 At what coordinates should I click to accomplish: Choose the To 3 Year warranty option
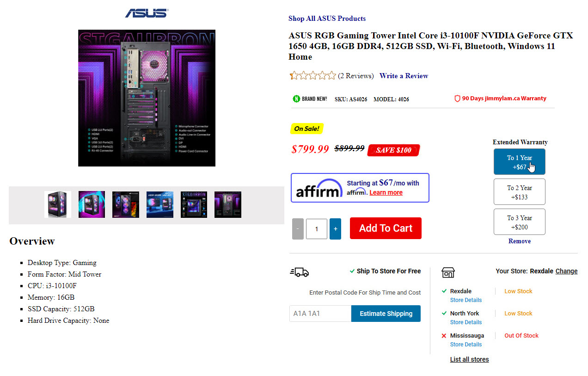520,222
